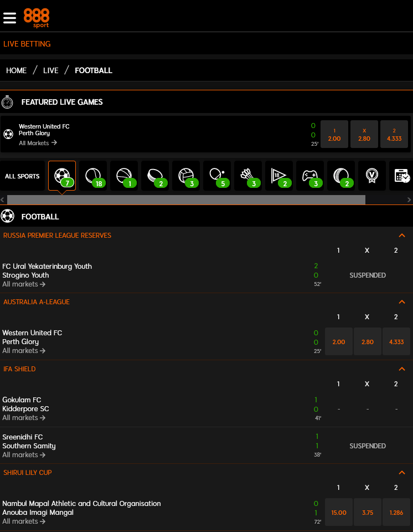
Task: Collapse Australia A-League section
Action: (x=402, y=302)
